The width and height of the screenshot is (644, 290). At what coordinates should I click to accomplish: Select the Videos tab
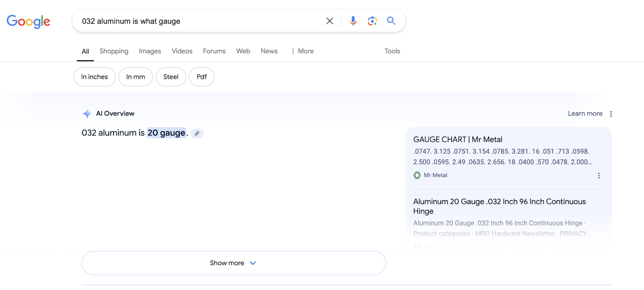click(x=182, y=51)
